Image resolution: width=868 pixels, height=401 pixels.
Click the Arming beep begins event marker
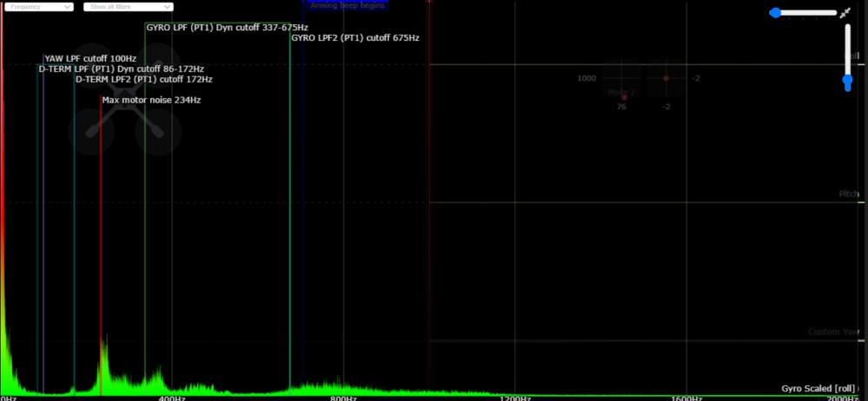point(348,4)
